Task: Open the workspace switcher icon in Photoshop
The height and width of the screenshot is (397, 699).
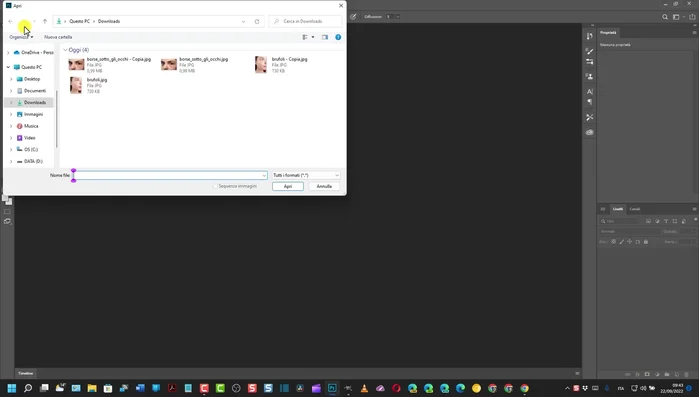Action: coord(676,17)
